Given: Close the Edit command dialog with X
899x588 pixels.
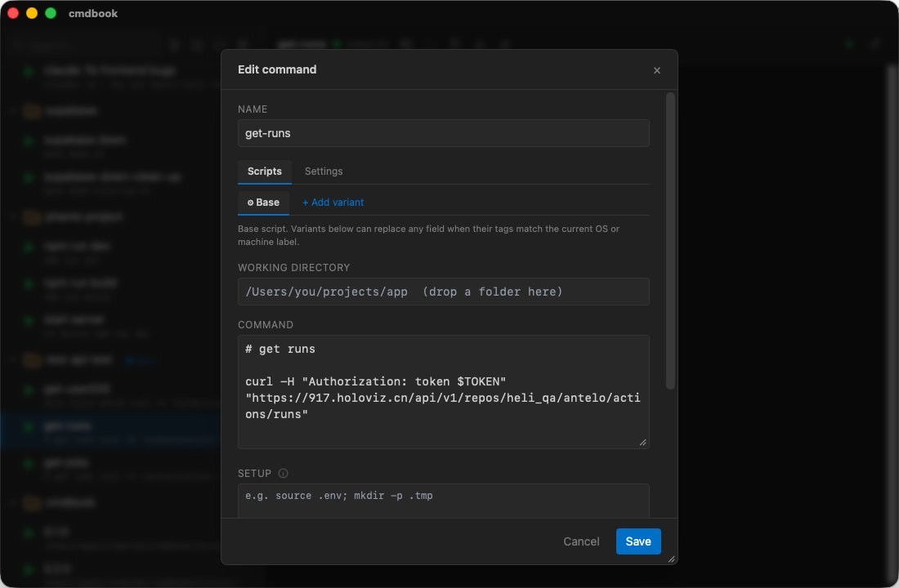Looking at the screenshot, I should (x=656, y=70).
